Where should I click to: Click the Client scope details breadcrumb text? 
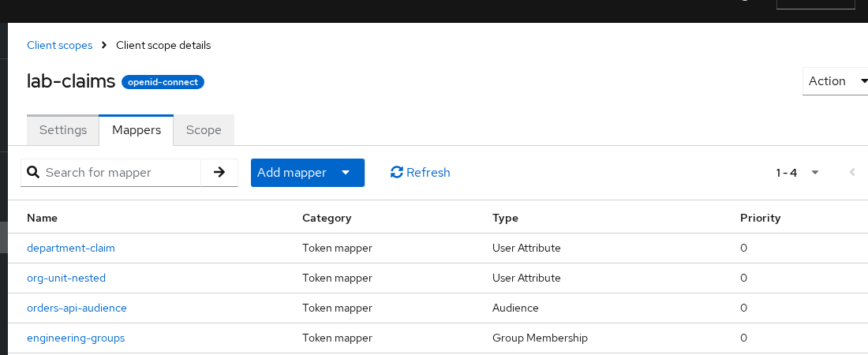(163, 46)
